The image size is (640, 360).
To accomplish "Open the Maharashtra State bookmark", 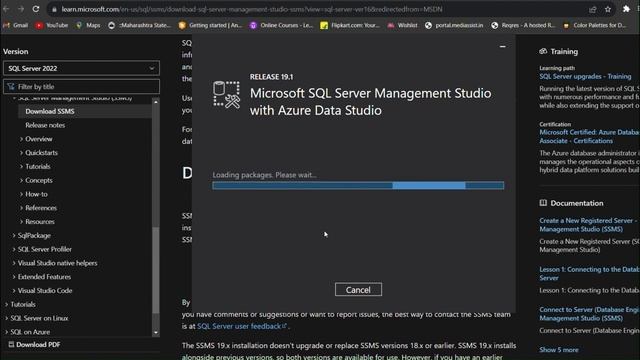I will tap(140, 25).
